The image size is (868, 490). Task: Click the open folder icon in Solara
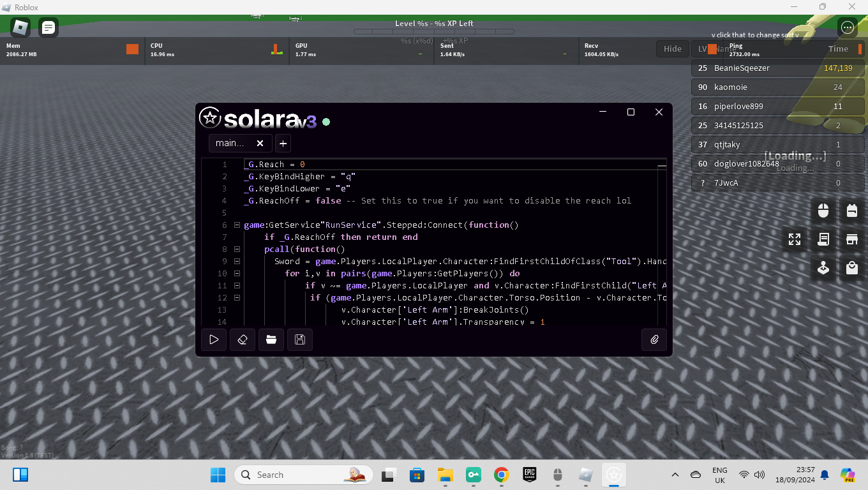coord(271,340)
